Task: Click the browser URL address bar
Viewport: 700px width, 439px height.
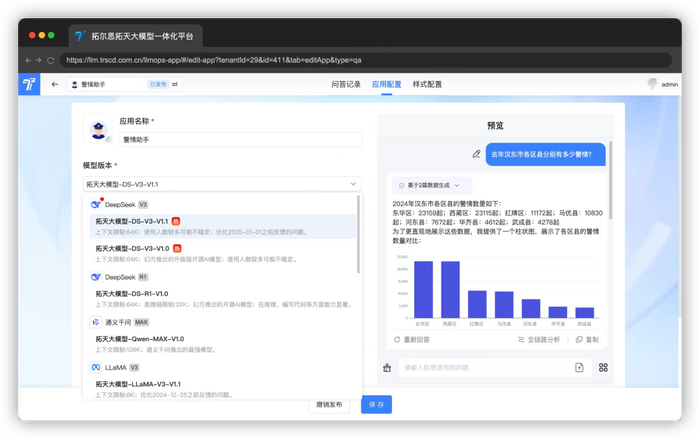Action: (x=366, y=60)
